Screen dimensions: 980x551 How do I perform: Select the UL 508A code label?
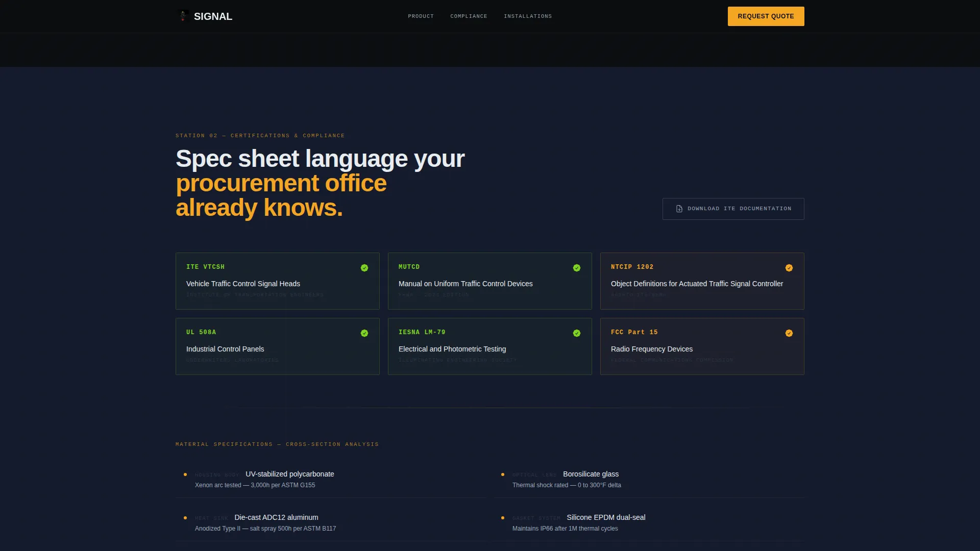pos(201,332)
